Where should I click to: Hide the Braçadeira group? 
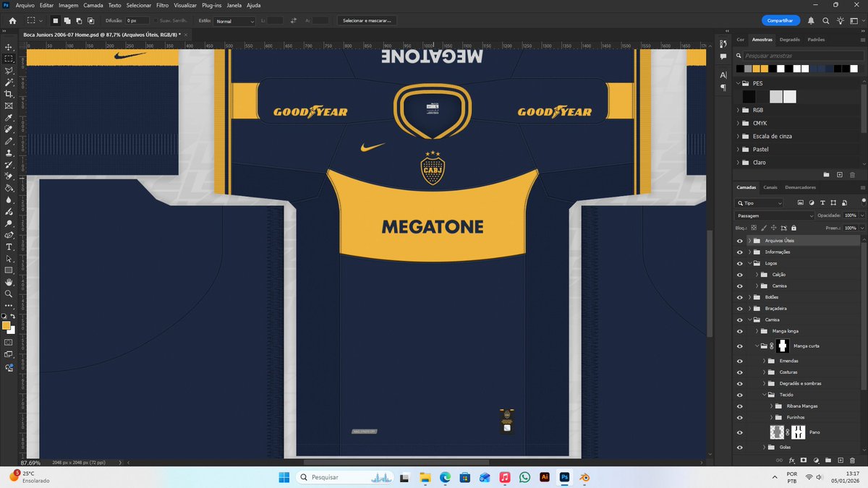click(x=739, y=308)
